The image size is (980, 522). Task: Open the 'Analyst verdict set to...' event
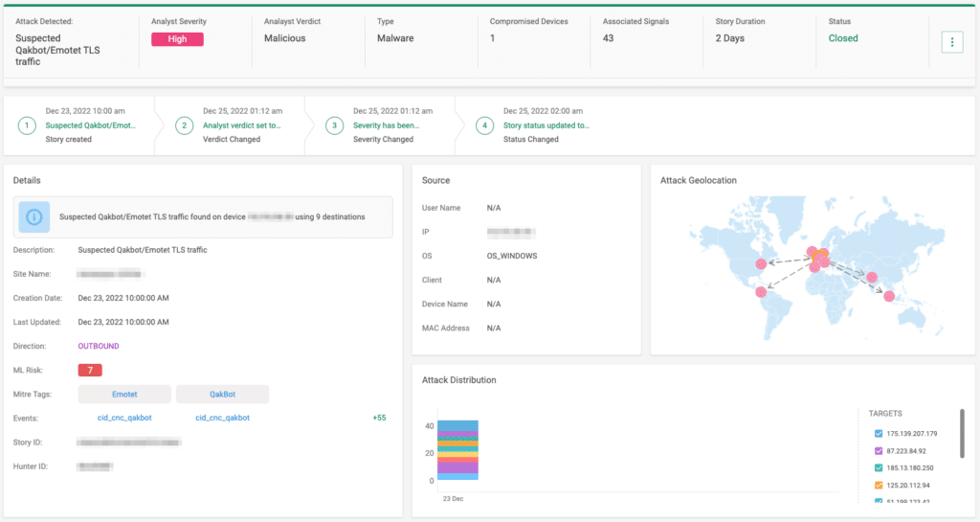coord(241,125)
